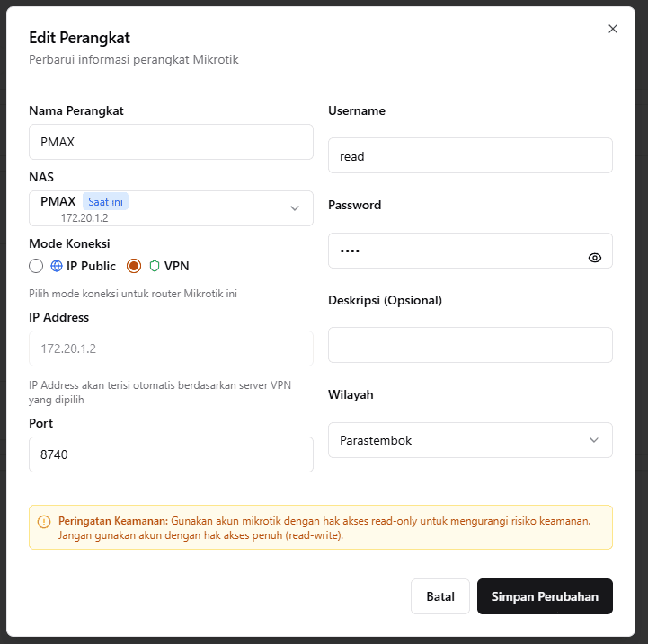
Task: Click the Simpan Perubahan button
Action: [545, 596]
